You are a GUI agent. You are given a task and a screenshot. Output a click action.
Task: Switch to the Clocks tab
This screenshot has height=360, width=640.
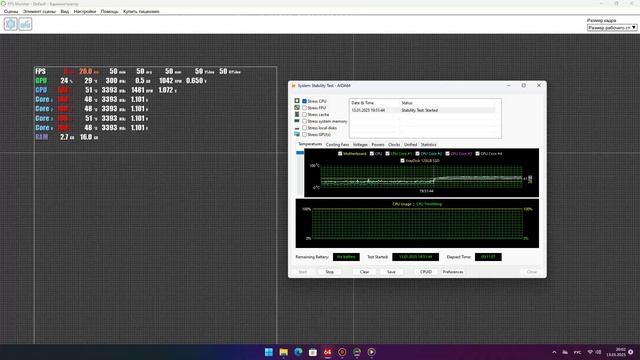(x=394, y=144)
